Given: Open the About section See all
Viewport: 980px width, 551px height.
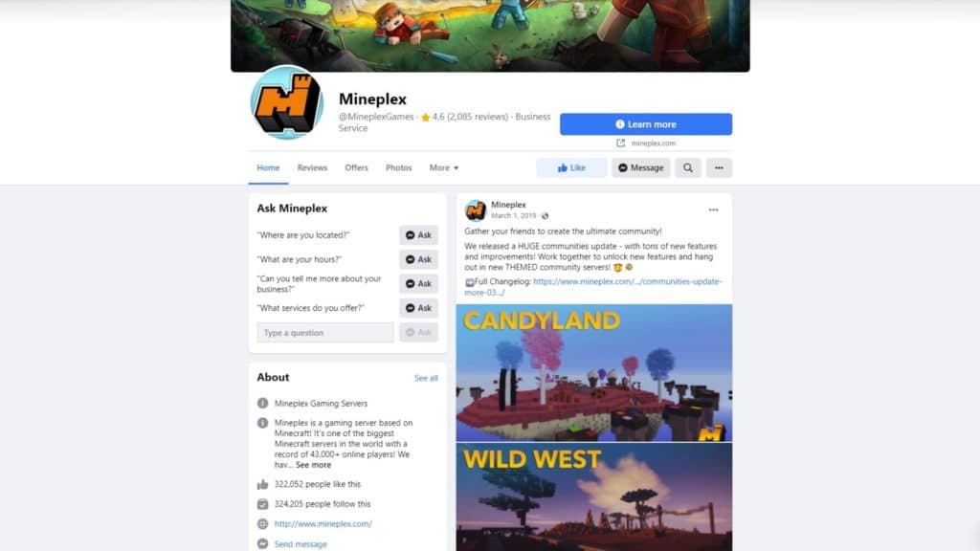Looking at the screenshot, I should [426, 378].
